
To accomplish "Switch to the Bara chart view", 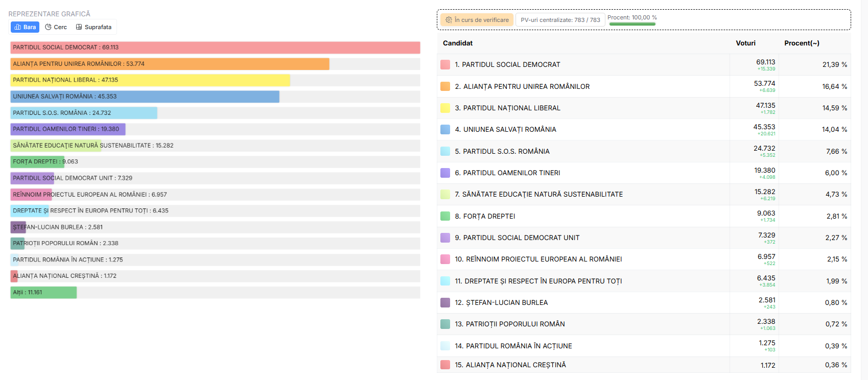I will 25,27.
